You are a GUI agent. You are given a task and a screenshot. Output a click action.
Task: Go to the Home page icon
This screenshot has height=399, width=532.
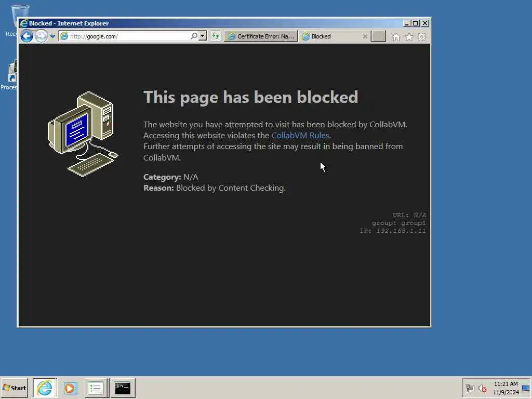tap(396, 37)
